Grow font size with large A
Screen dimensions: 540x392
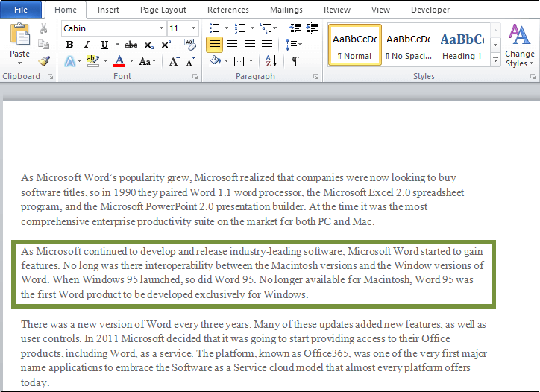point(175,61)
